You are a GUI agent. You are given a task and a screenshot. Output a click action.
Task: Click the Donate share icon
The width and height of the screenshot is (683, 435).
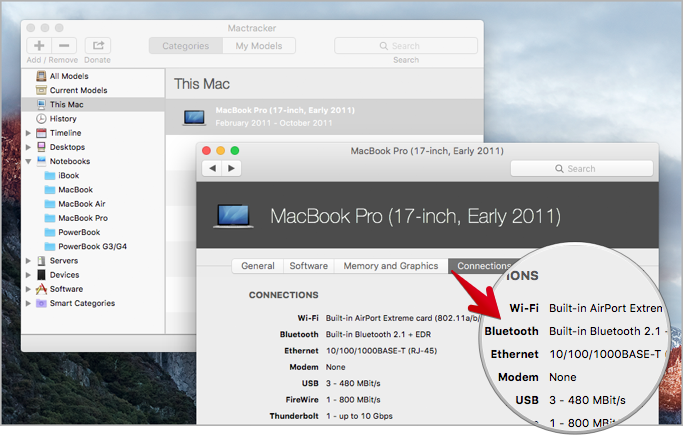[x=98, y=45]
